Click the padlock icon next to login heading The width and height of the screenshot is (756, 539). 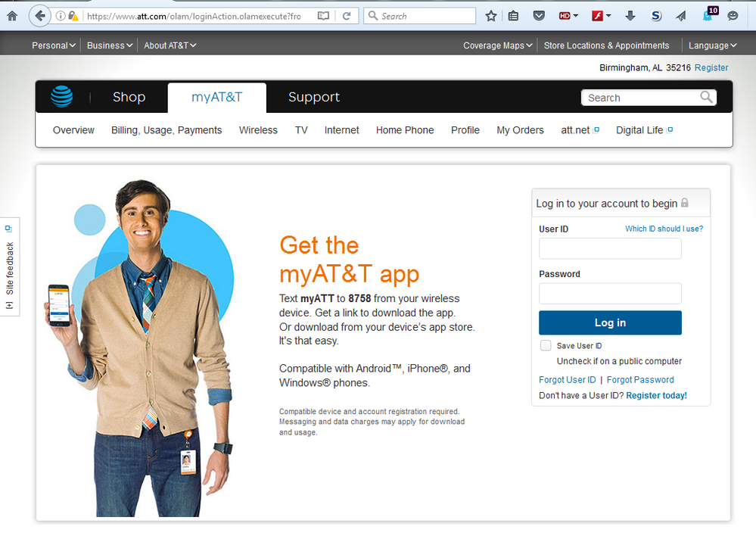click(685, 203)
